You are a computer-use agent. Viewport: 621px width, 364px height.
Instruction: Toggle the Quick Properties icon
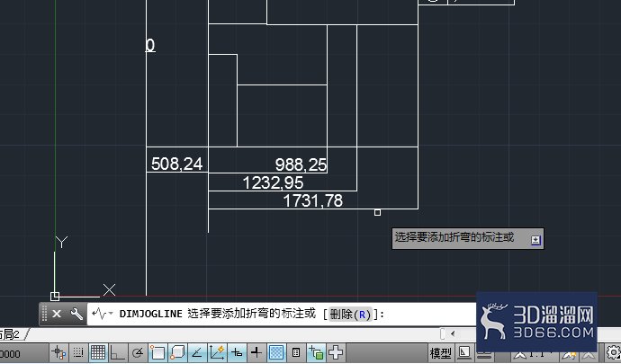point(296,352)
